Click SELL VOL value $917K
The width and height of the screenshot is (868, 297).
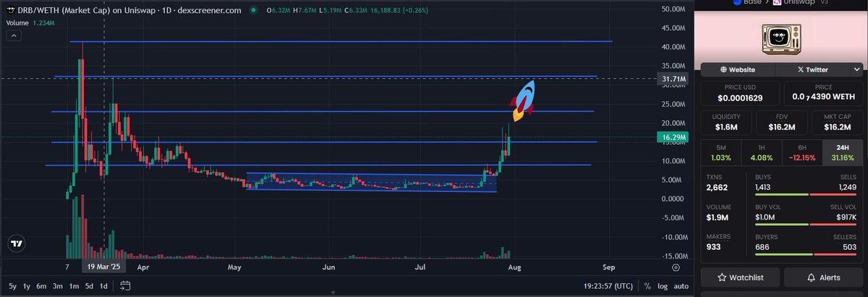(846, 217)
